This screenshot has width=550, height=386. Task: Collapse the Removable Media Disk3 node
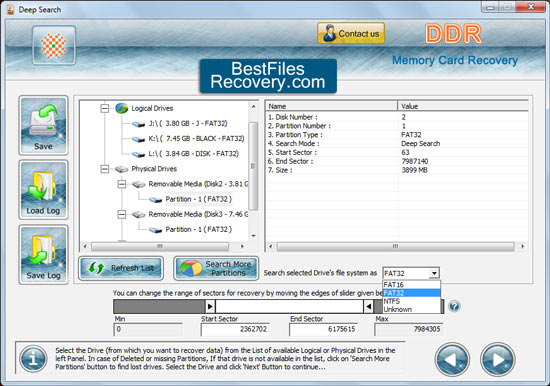pos(122,214)
